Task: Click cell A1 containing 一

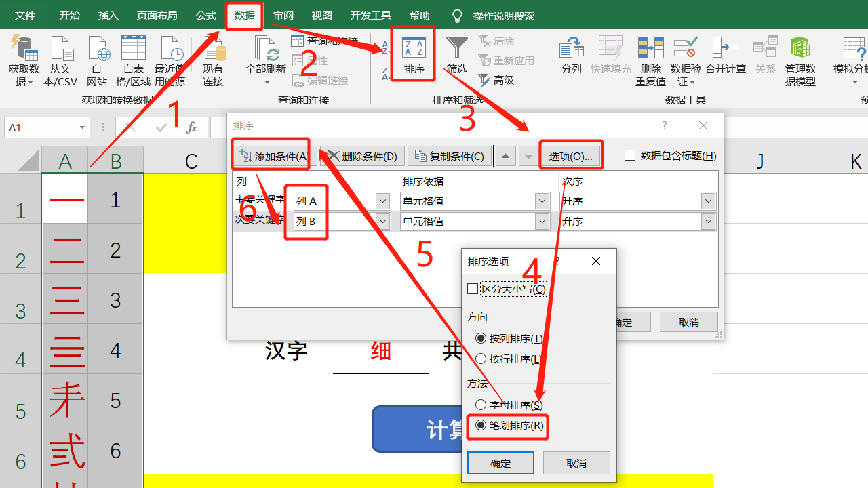Action: click(x=65, y=199)
